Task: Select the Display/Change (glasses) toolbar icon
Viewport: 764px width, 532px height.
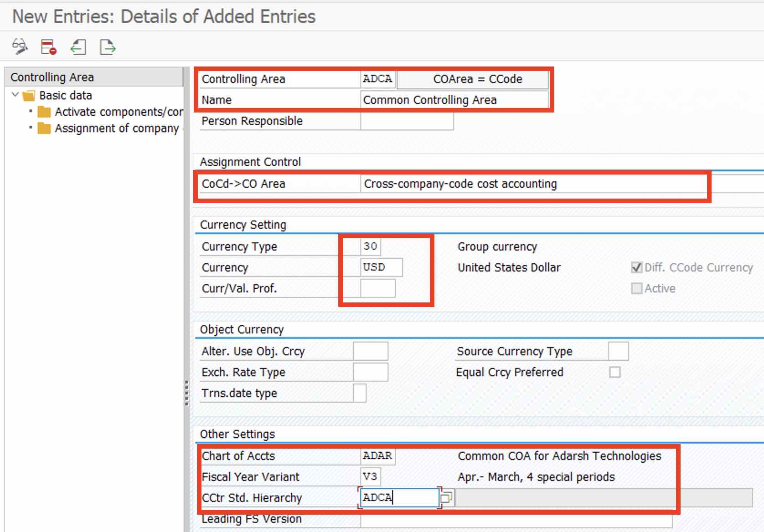Action: point(19,47)
